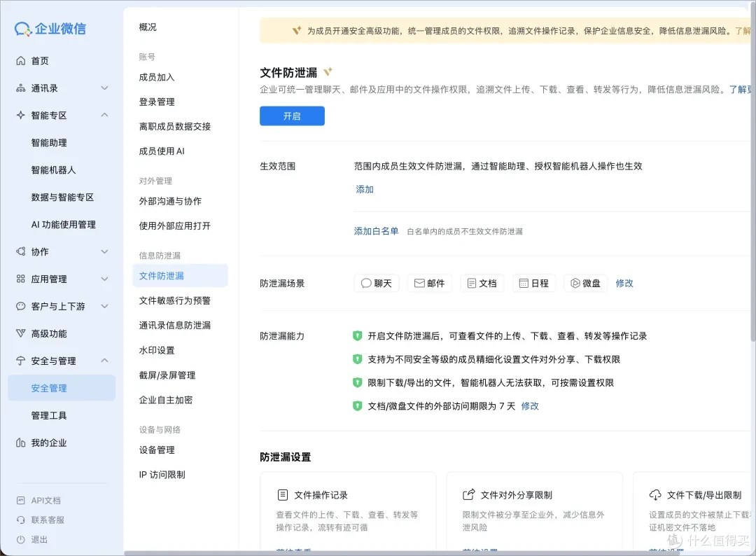Expand the 通讯录 chevron
This screenshot has width=756, height=556.
(x=104, y=88)
